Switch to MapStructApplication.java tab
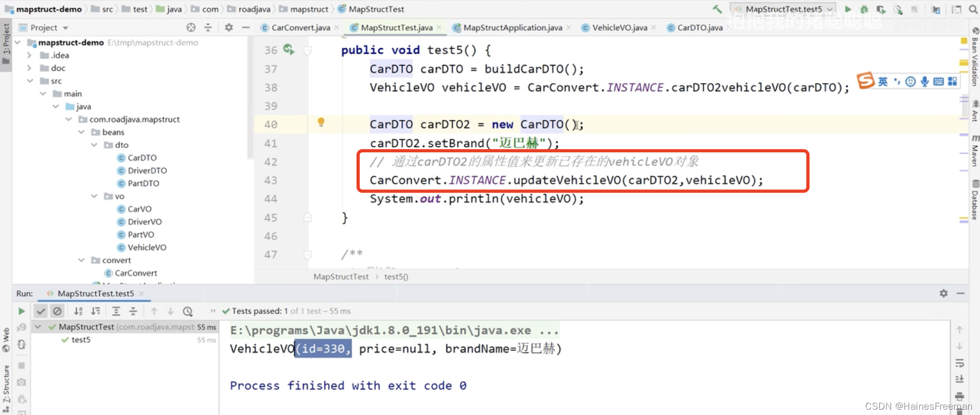The image size is (980, 415). click(512, 27)
